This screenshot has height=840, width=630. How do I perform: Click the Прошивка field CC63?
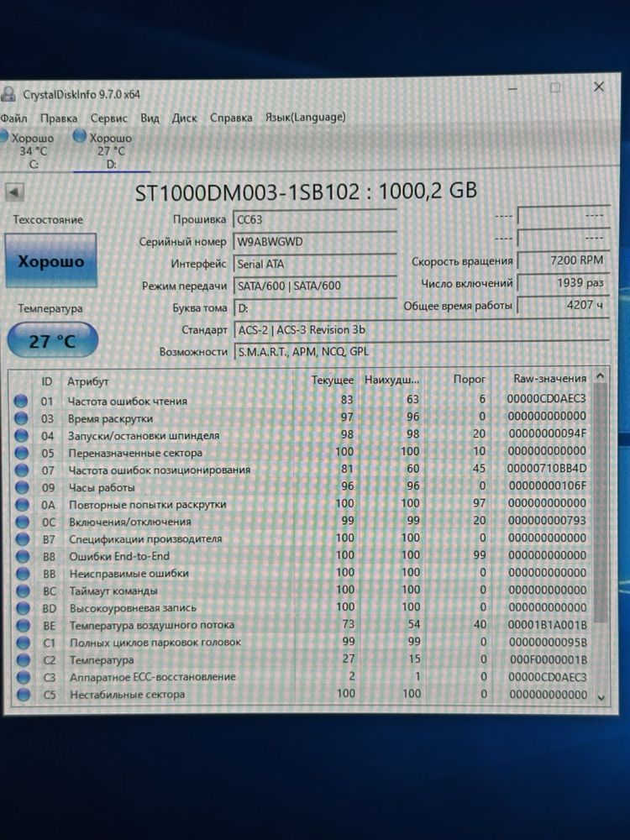click(x=314, y=219)
